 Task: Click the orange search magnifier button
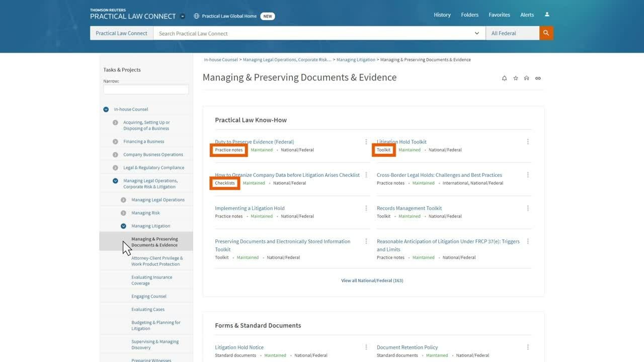coord(546,33)
